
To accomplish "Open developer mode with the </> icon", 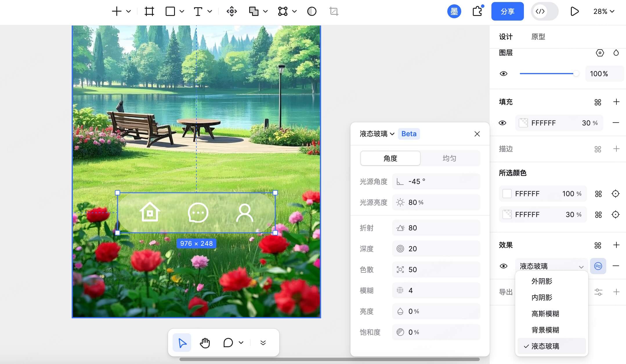I will [x=540, y=11].
